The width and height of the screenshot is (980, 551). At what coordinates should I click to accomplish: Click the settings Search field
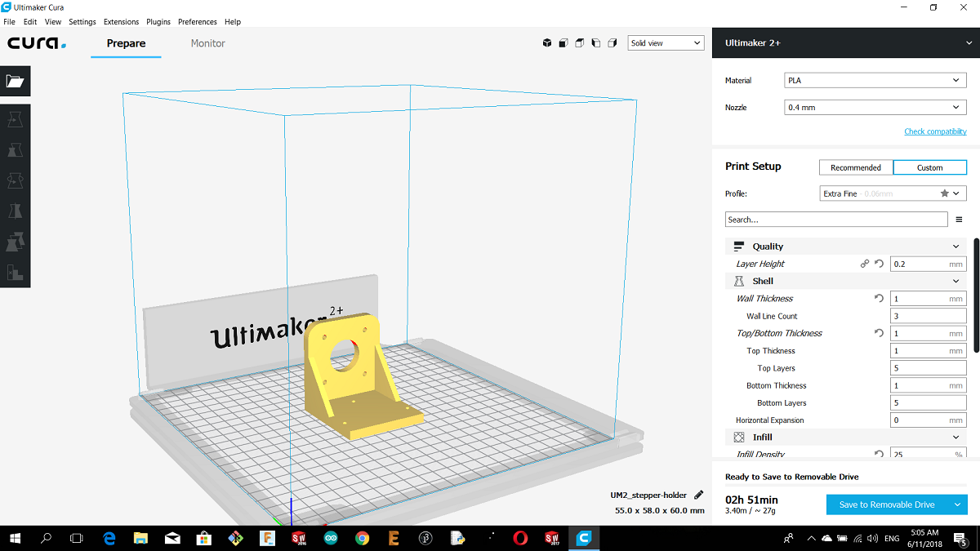837,220
